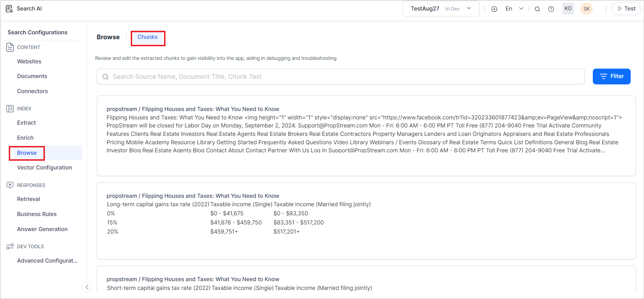
Task: Select Answer Generation in sidebar
Action: coord(42,229)
